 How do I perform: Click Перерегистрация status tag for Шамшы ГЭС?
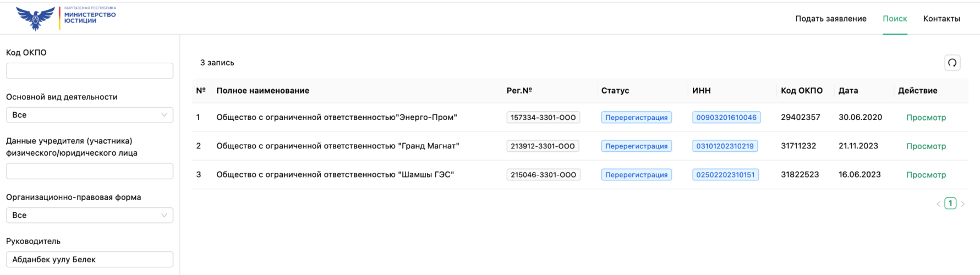(636, 175)
